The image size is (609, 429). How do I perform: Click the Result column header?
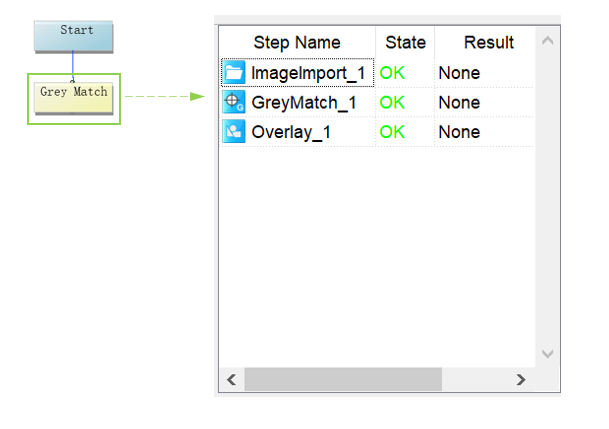point(488,43)
